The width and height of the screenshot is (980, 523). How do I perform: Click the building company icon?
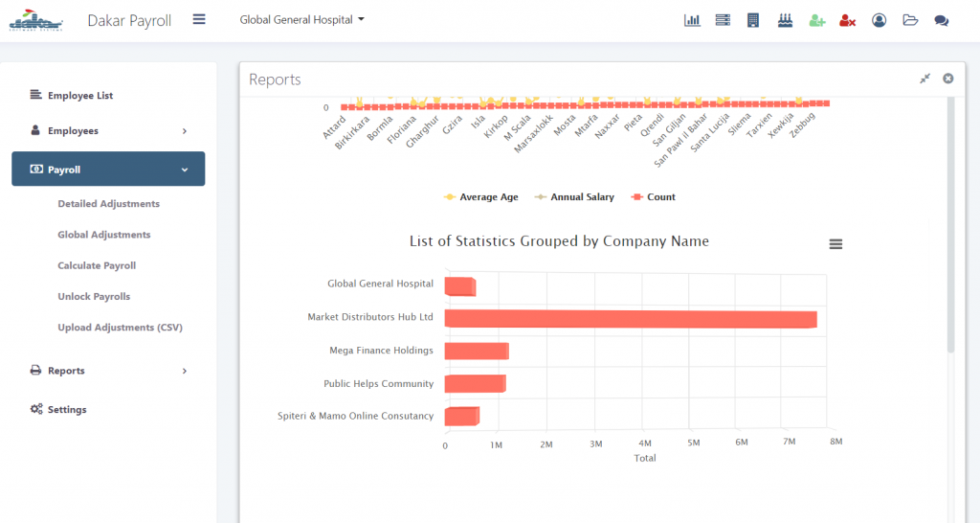(753, 20)
